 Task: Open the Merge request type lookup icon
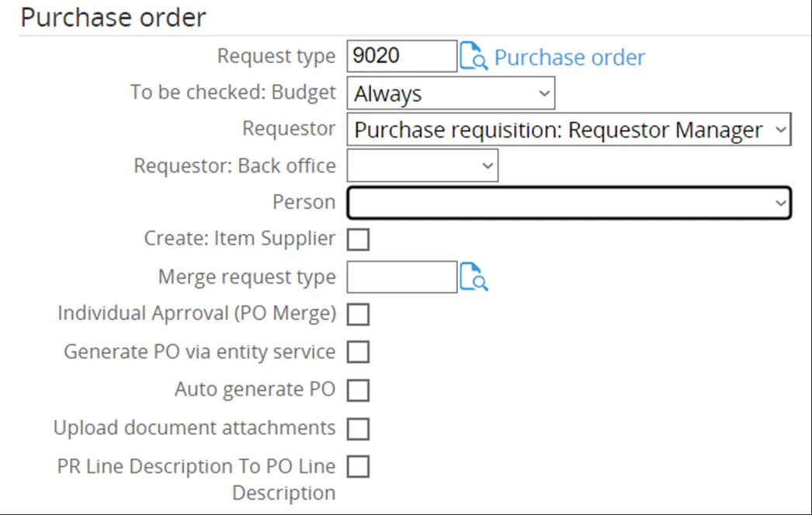pyautogui.click(x=476, y=277)
